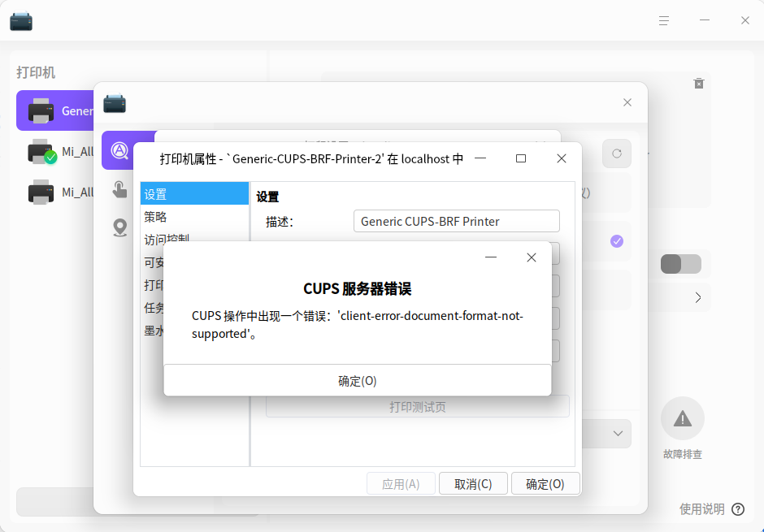Delete printer using the trash icon
This screenshot has height=532, width=764.
point(699,83)
